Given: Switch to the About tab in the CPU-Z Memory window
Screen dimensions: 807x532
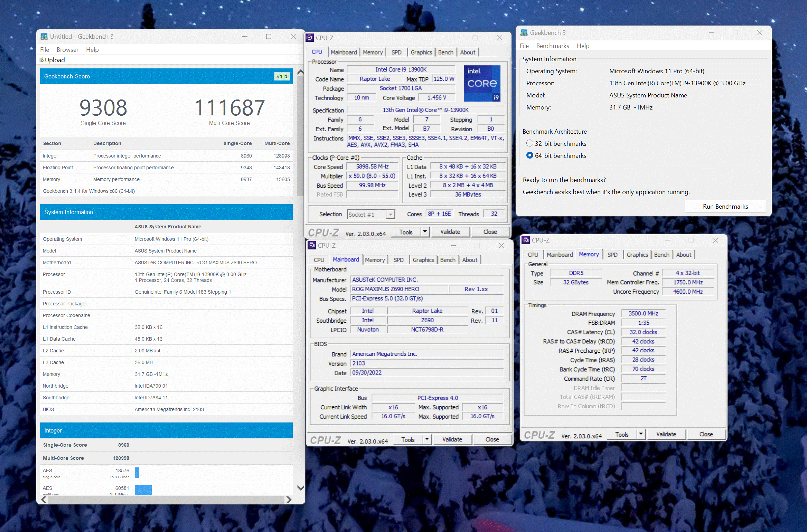Looking at the screenshot, I should (x=684, y=255).
